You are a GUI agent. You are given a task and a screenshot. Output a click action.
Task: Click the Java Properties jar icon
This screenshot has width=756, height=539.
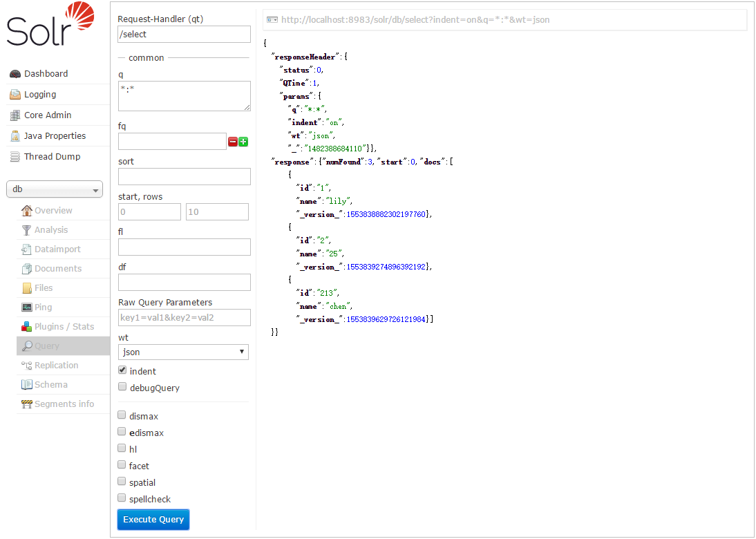15,136
